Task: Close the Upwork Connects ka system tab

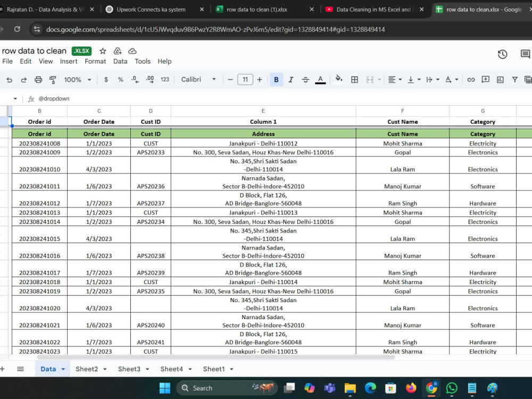Action: 202,10
